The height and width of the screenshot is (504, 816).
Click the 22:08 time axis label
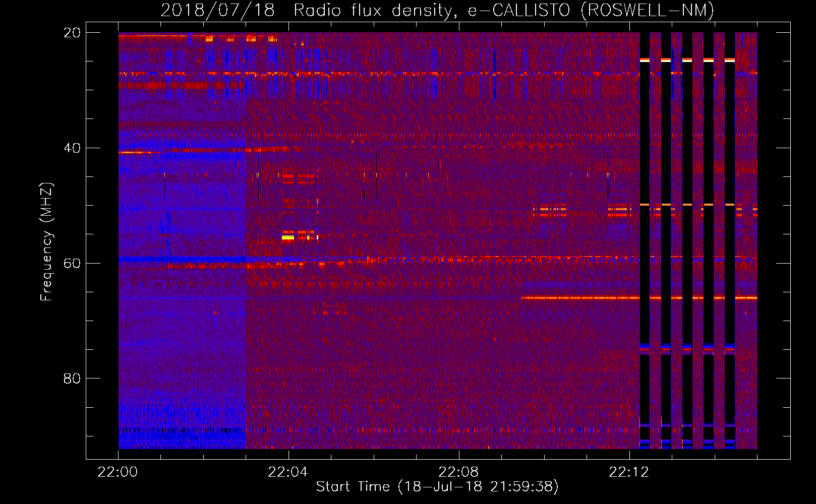(458, 472)
